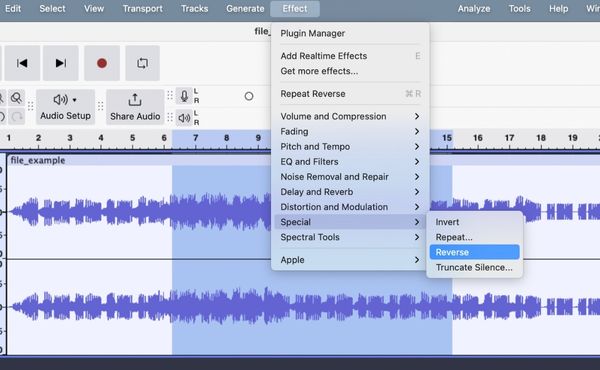Image resolution: width=600 pixels, height=370 pixels.
Task: Toggle the Loop playback button
Action: click(x=142, y=63)
